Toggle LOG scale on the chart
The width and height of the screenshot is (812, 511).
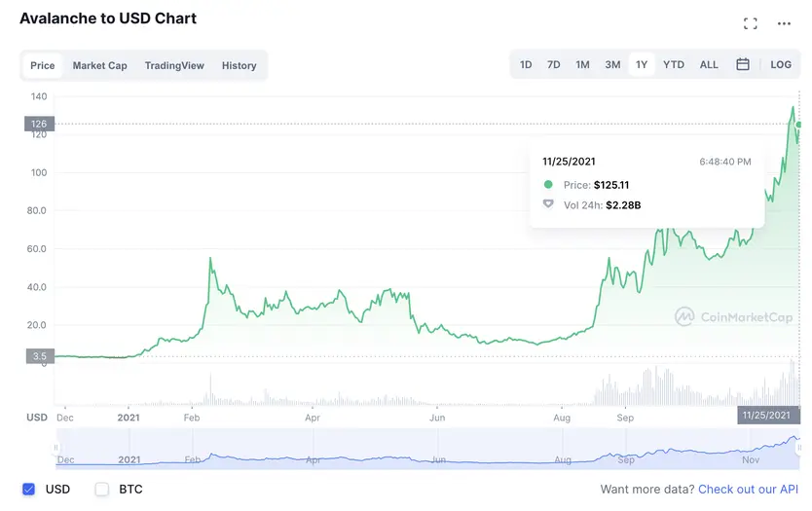coord(781,65)
